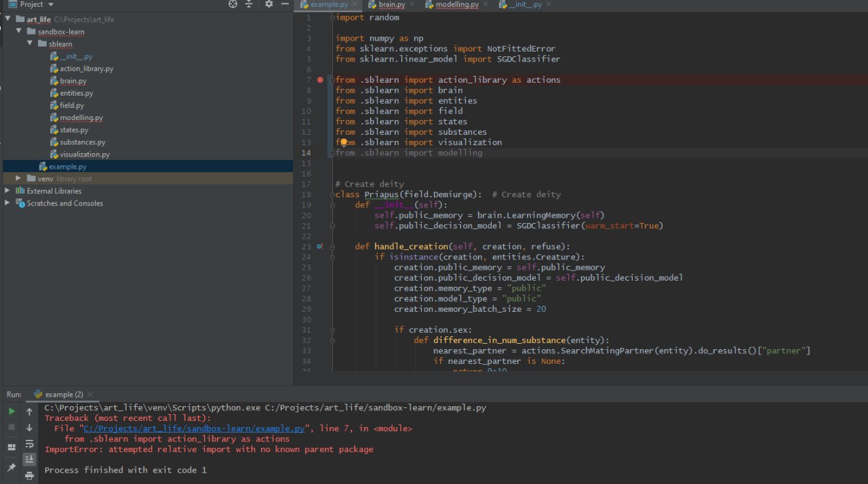This screenshot has width=868, height=484.
Task: Click the stop process square icon
Action: 12,427
